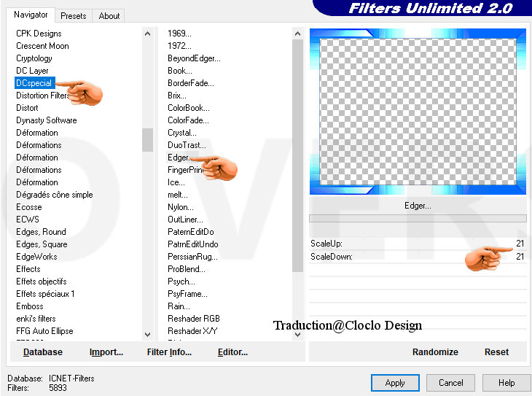The width and height of the screenshot is (532, 396).
Task: Choose Dégradés cône simple category
Action: pos(54,195)
